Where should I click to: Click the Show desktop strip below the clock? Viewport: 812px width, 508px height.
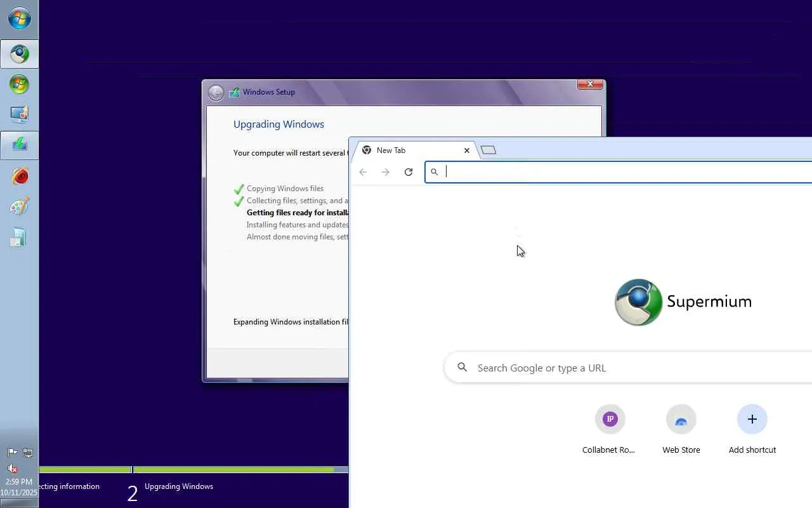point(19,504)
